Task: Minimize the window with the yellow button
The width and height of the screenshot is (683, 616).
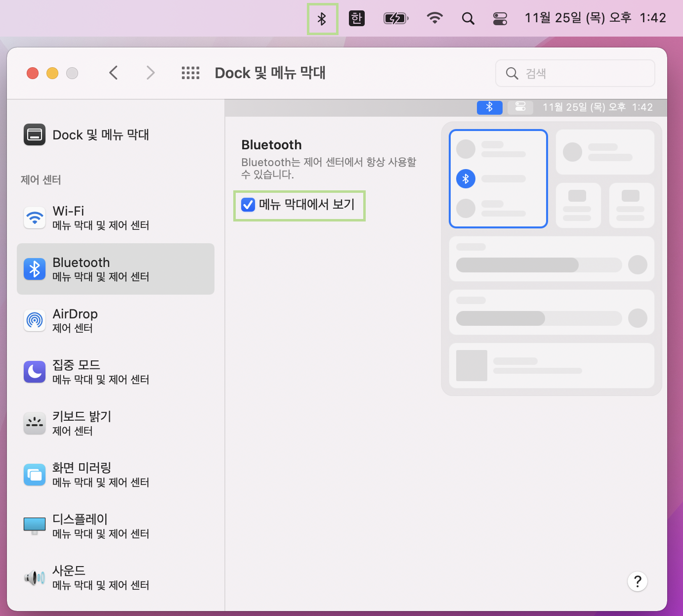Action: (x=52, y=73)
